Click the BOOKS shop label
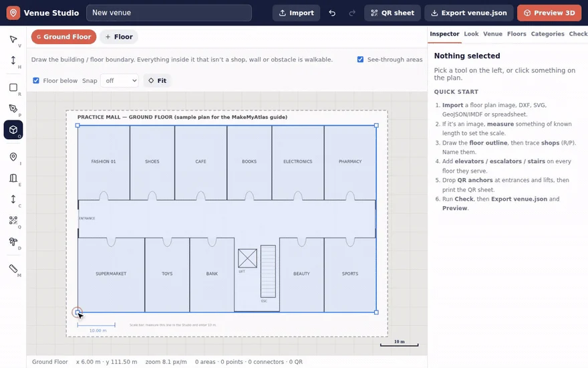This screenshot has height=368, width=588. coord(249,161)
